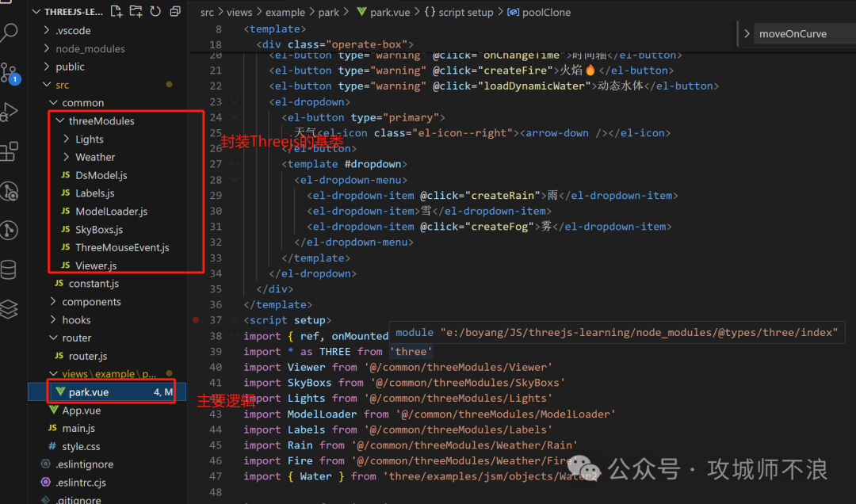
Task: Click park.vue in the breadcrumb
Action: point(390,12)
